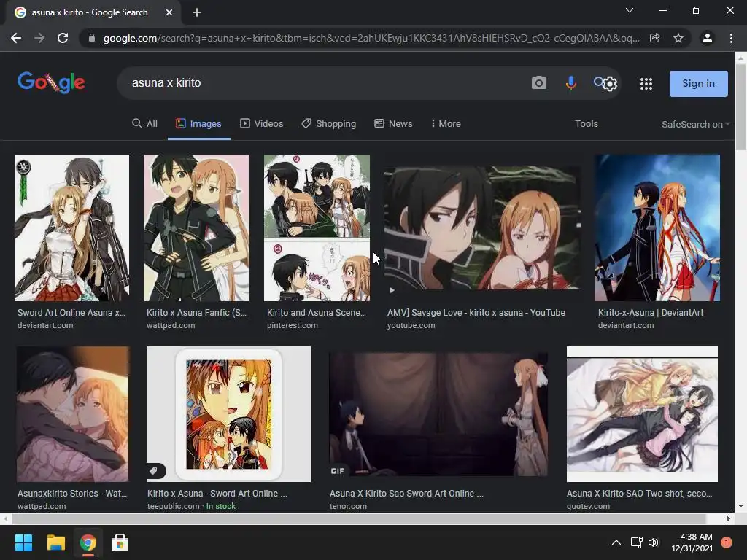Screen dimensions: 747x560
Task: Open teepublic Kirito x Asuna product image
Action: [x=228, y=414]
